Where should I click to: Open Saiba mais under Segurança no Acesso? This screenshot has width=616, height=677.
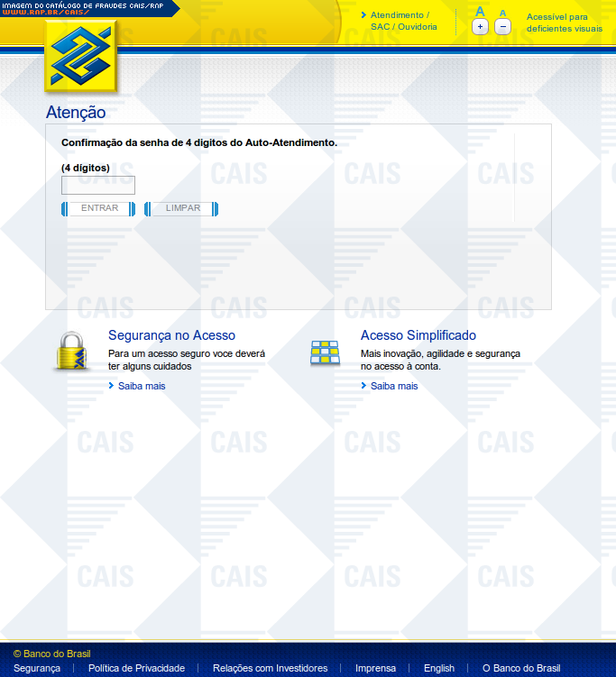coord(142,386)
